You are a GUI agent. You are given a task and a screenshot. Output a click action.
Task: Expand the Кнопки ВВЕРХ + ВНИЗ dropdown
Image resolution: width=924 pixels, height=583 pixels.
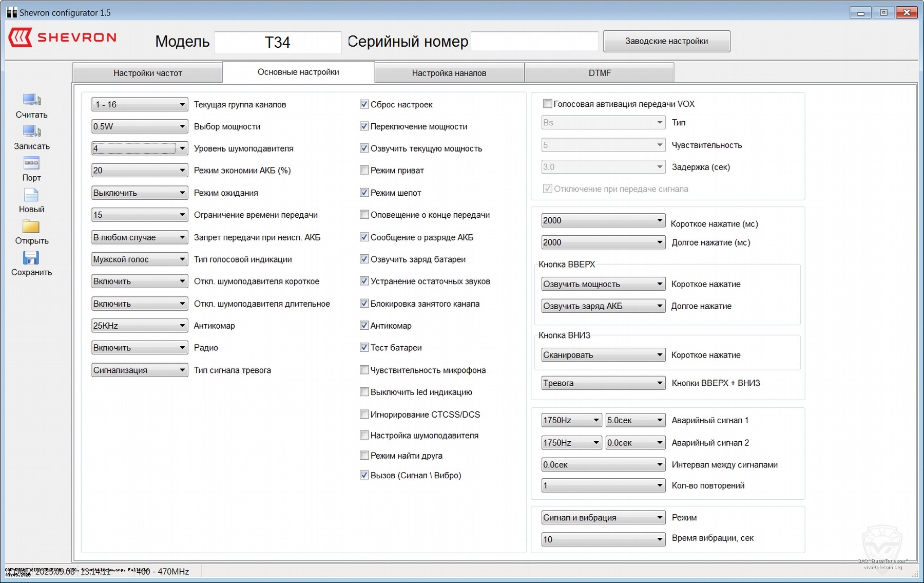[x=603, y=383]
